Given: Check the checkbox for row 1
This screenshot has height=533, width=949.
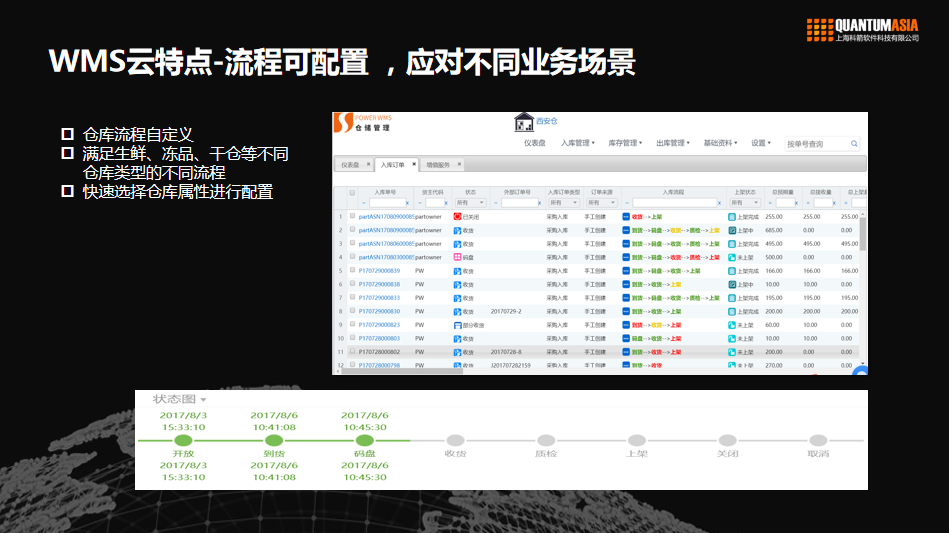Looking at the screenshot, I should 352,216.
